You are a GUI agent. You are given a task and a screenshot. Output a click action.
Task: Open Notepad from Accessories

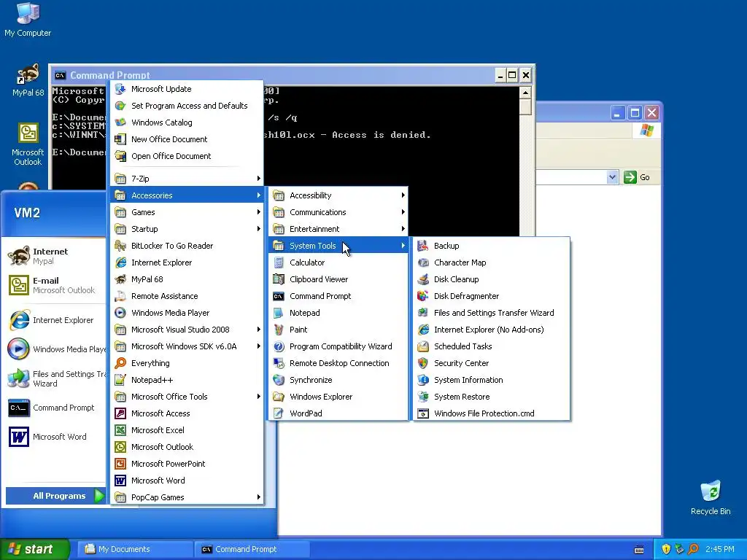pos(338,313)
